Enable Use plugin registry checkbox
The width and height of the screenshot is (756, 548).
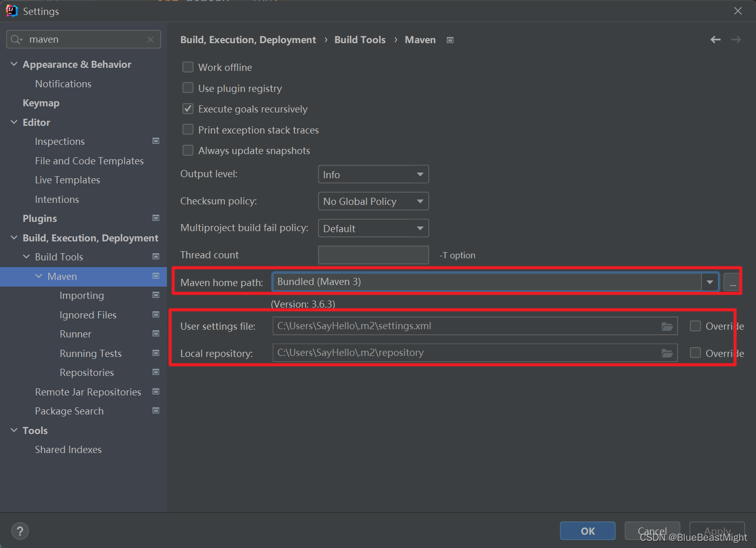click(188, 88)
